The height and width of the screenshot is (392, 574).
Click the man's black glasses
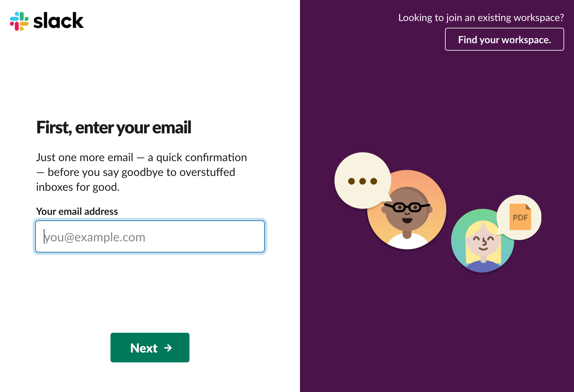(x=407, y=207)
